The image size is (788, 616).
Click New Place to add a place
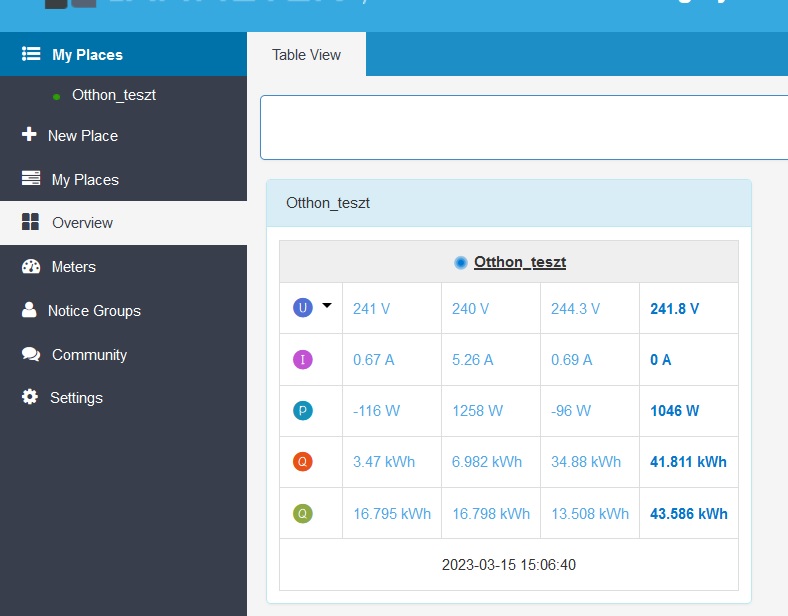point(83,136)
